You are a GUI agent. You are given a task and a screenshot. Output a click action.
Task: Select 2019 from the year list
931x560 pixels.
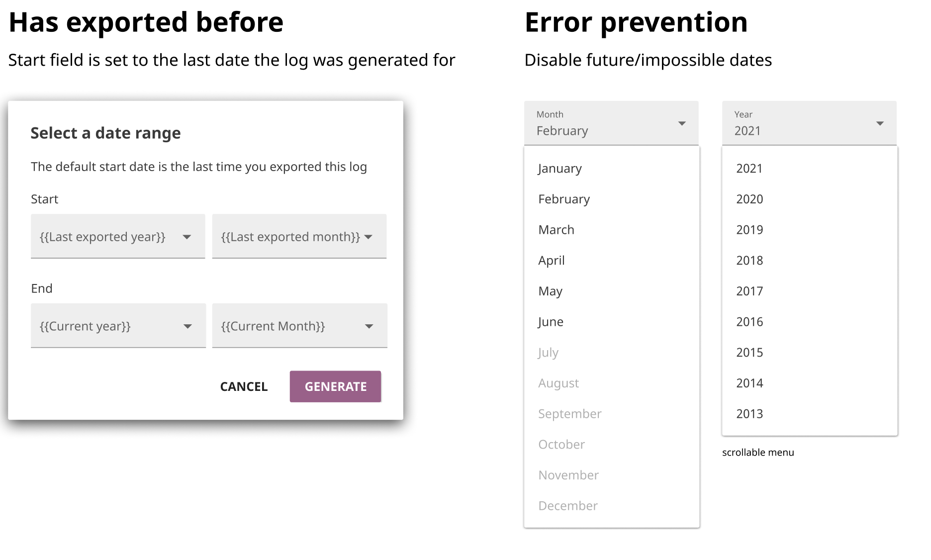[x=749, y=230]
